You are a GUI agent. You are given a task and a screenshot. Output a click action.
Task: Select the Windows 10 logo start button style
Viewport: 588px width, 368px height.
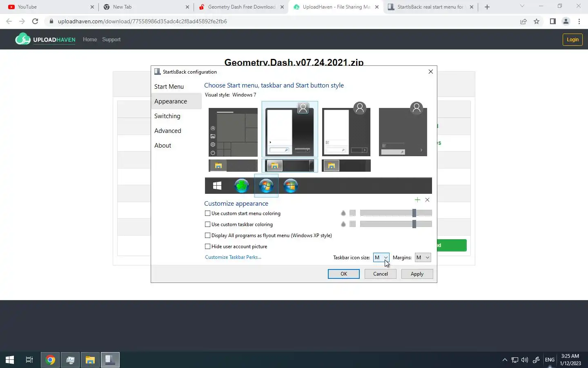tap(217, 186)
